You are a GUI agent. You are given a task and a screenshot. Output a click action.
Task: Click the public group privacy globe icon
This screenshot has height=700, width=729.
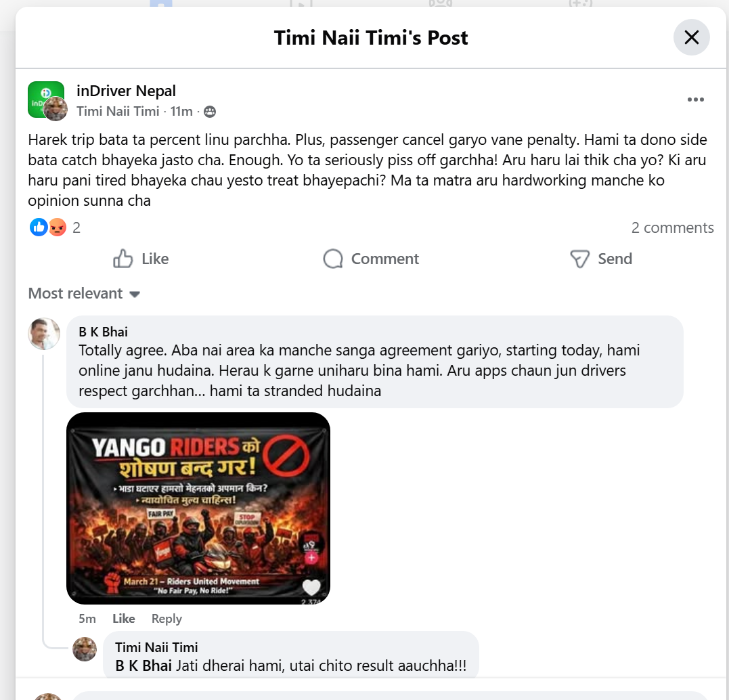[210, 112]
